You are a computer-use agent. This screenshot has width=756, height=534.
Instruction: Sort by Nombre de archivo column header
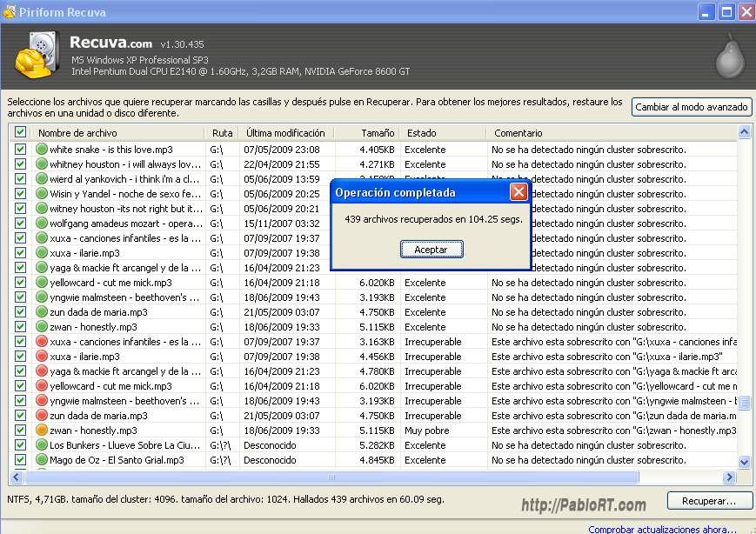point(77,133)
